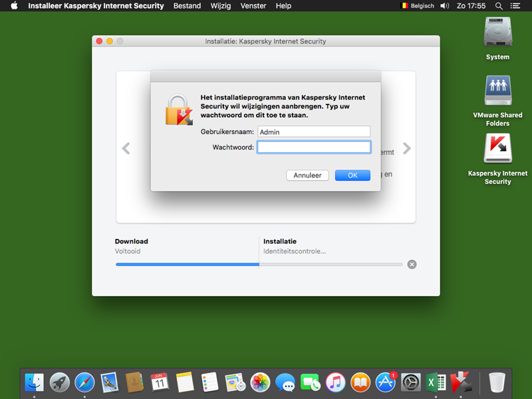Click the installation progress bar
Screen dimensions: 532x399
259,264
